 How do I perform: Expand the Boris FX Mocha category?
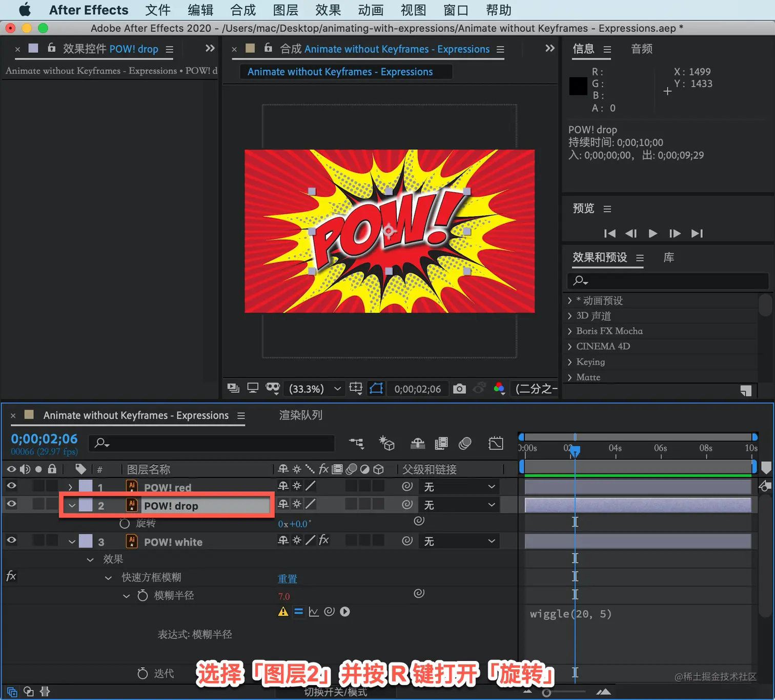click(569, 331)
